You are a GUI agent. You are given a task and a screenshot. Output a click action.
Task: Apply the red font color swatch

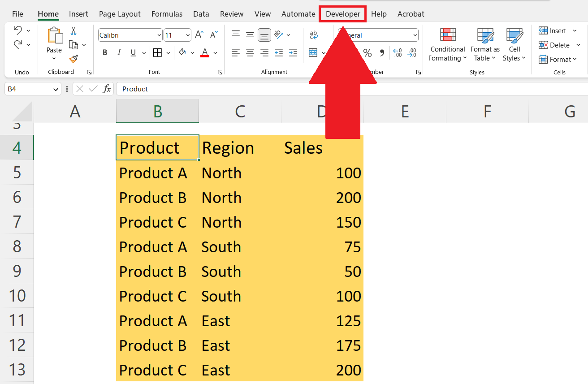[x=205, y=53]
